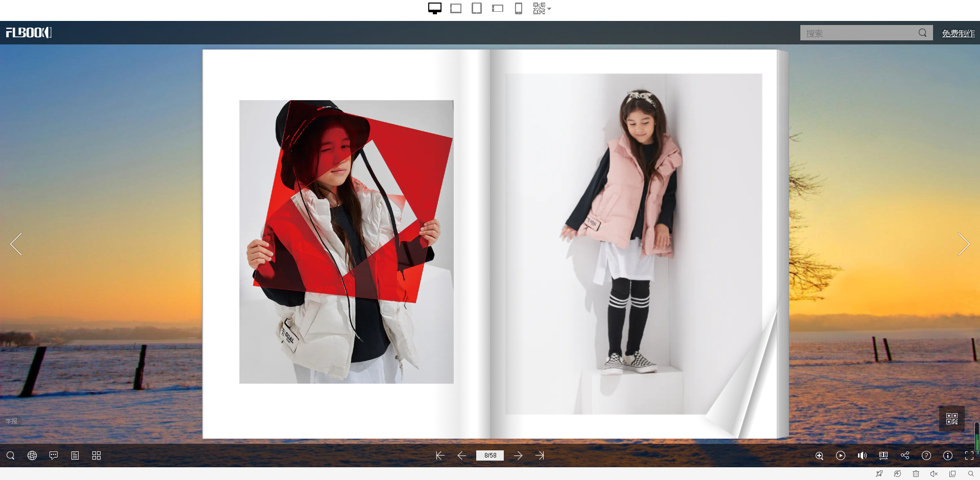Image resolution: width=980 pixels, height=480 pixels.
Task: Click the 举报 report button
Action: [11, 421]
